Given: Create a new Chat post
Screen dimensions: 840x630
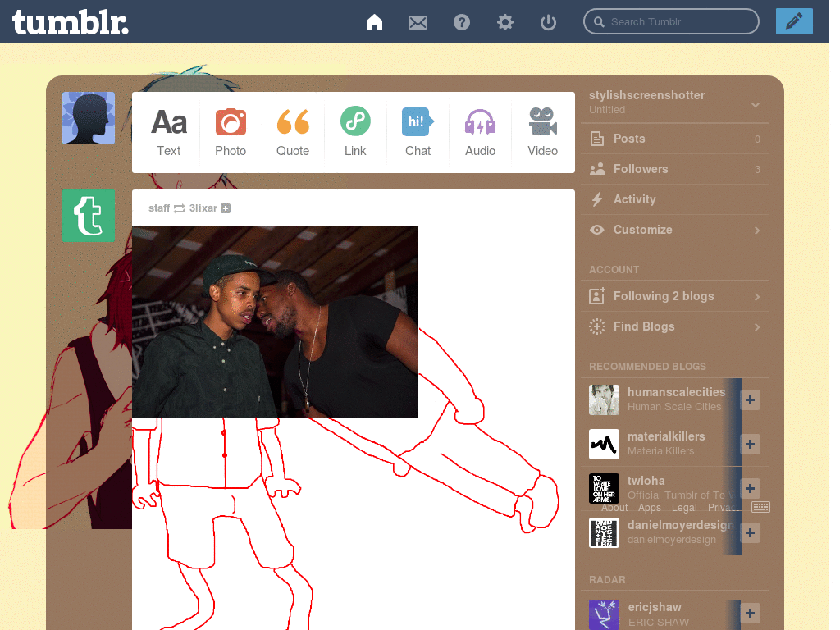Looking at the screenshot, I should pyautogui.click(x=418, y=132).
